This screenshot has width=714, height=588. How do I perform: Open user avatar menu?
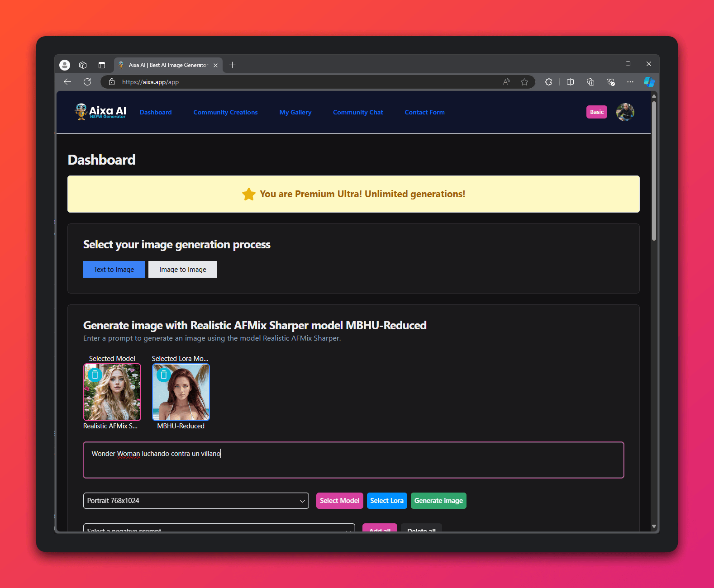coord(625,112)
